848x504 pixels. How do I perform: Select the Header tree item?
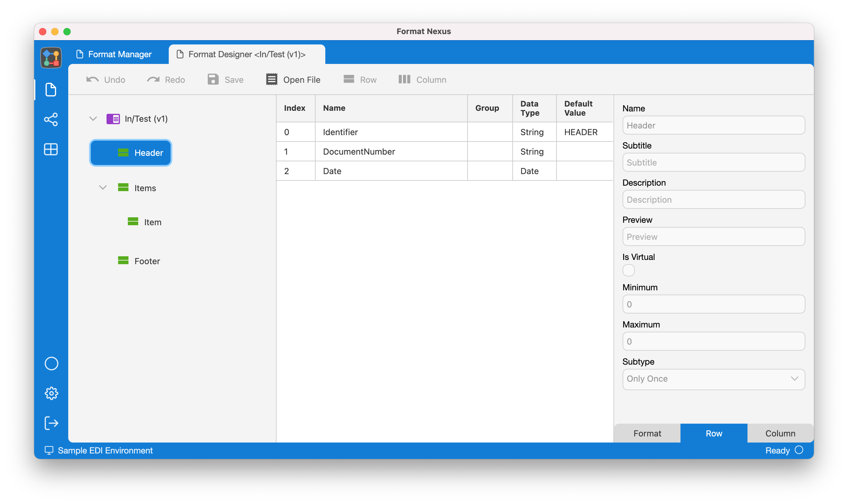point(130,153)
